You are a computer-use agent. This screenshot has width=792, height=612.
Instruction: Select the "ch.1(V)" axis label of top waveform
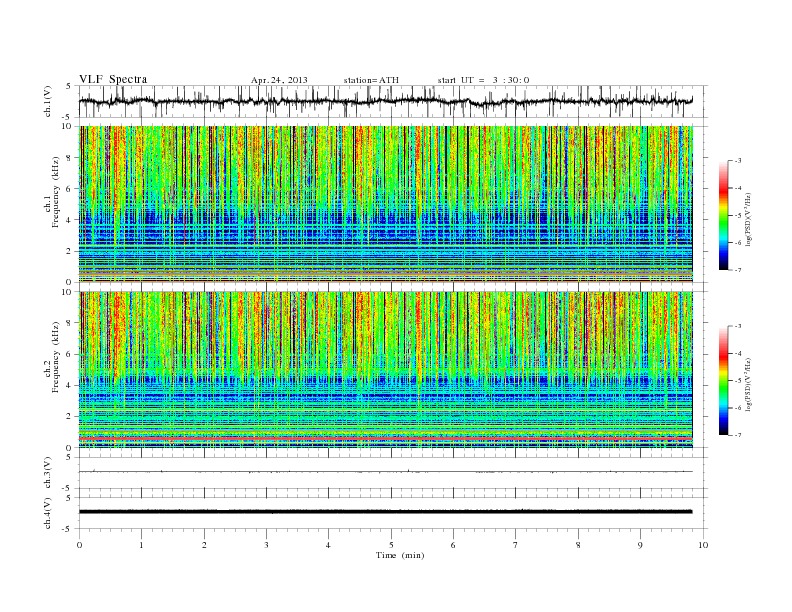click(x=48, y=103)
